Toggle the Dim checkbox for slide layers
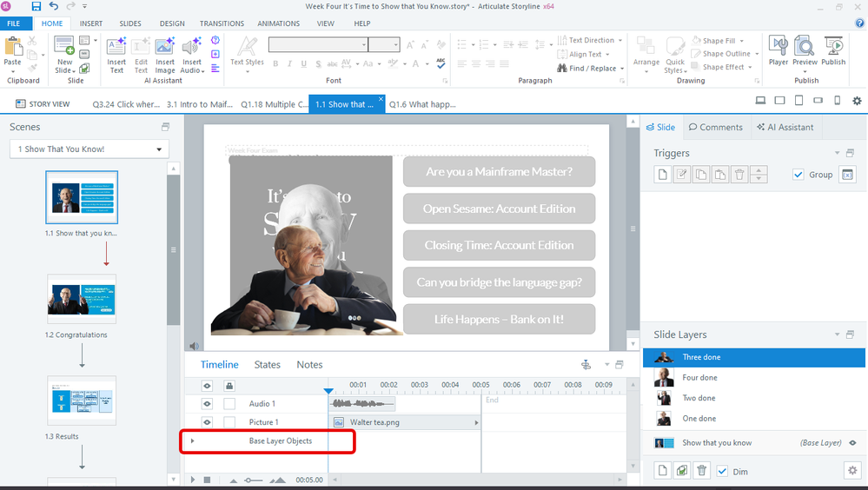Screen dimensions: 868x490 [x=722, y=472]
